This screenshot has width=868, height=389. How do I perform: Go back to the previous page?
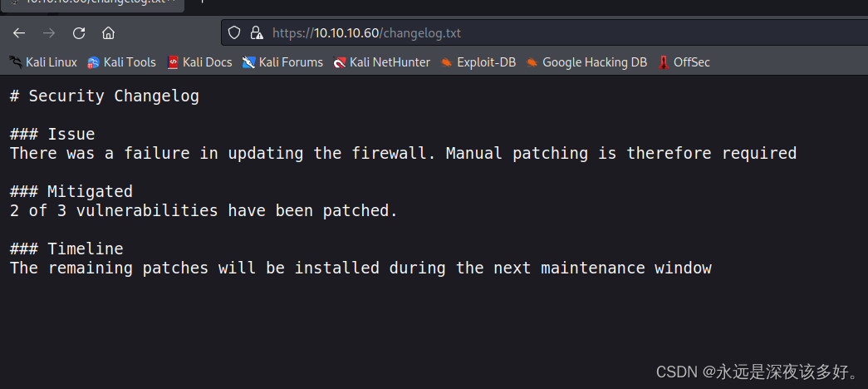click(x=19, y=33)
